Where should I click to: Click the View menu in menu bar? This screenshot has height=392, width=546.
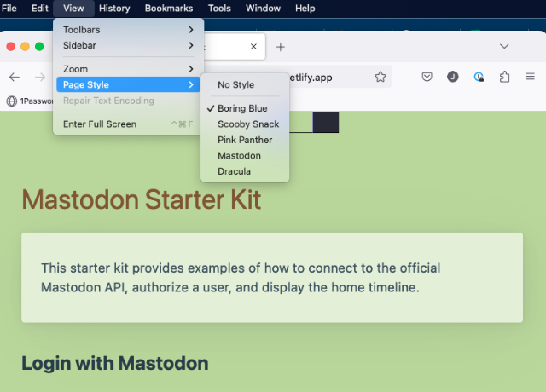click(x=73, y=9)
